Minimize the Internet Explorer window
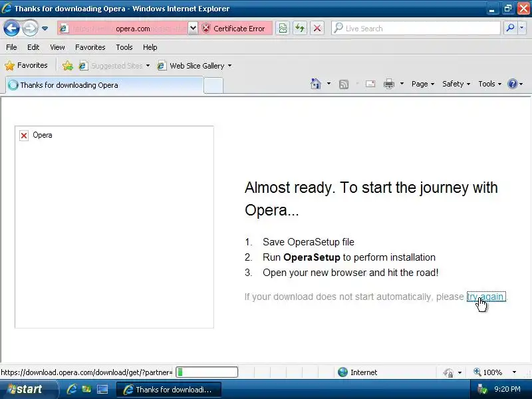The height and width of the screenshot is (399, 532). [x=491, y=9]
